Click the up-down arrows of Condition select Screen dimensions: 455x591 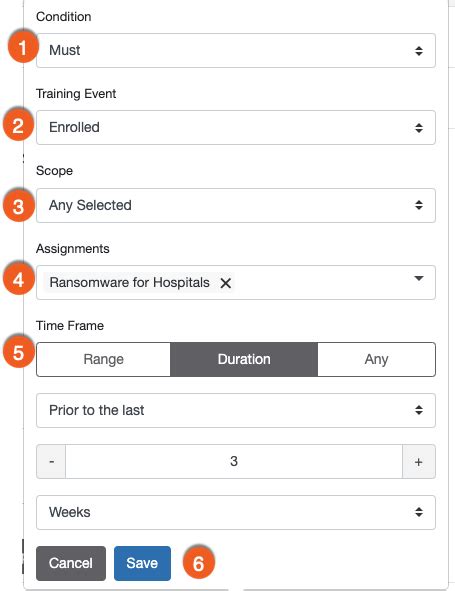coord(419,51)
